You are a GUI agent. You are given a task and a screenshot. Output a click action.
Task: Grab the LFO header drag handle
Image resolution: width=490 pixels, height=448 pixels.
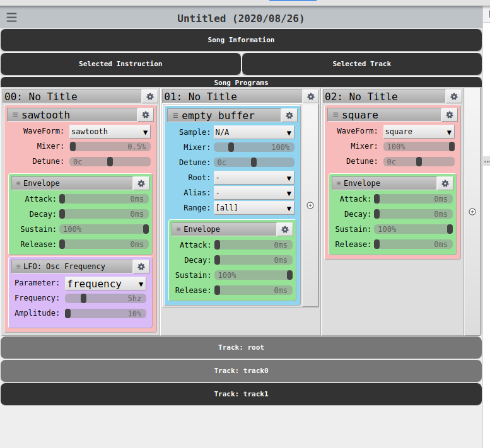tap(18, 267)
